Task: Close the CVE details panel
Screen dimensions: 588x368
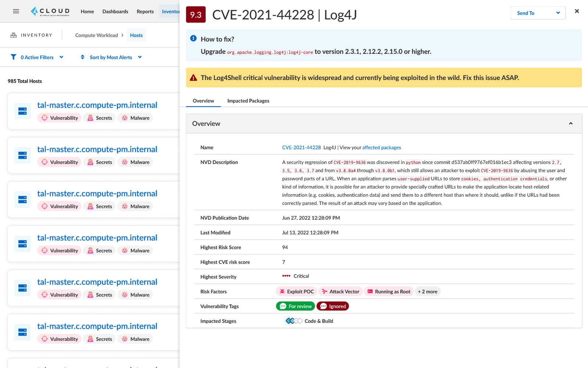Action: [577, 11]
